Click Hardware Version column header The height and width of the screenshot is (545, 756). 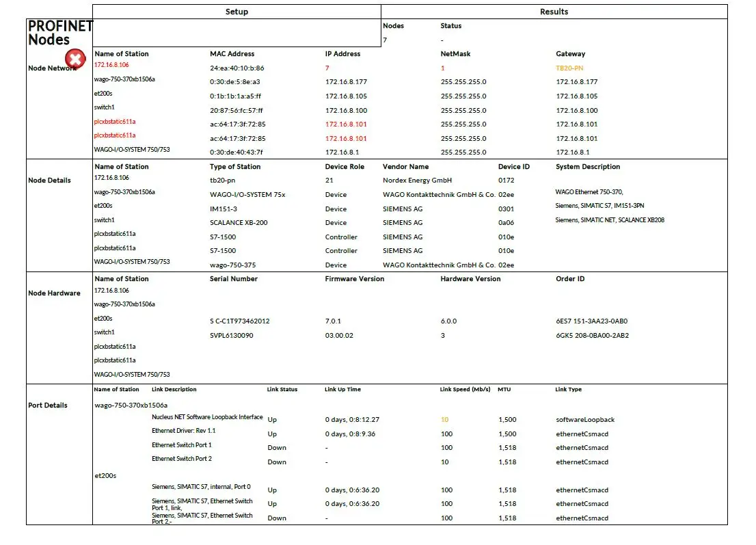click(470, 279)
